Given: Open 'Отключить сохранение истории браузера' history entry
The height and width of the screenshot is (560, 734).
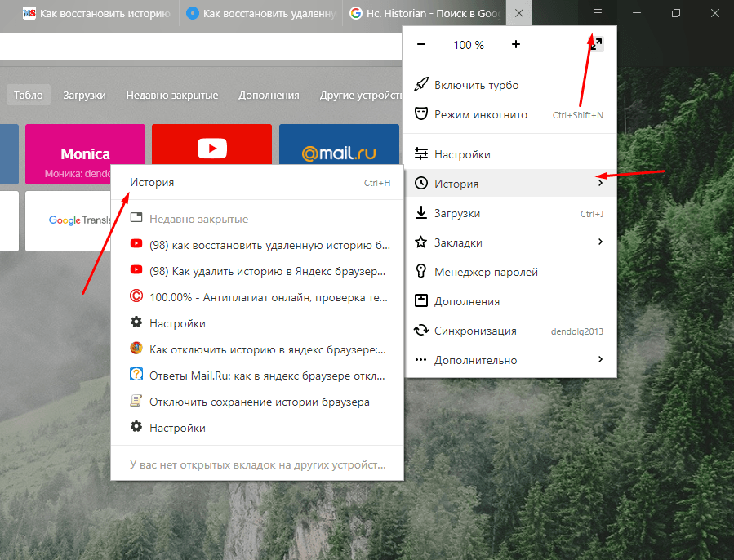Looking at the screenshot, I should (x=257, y=402).
